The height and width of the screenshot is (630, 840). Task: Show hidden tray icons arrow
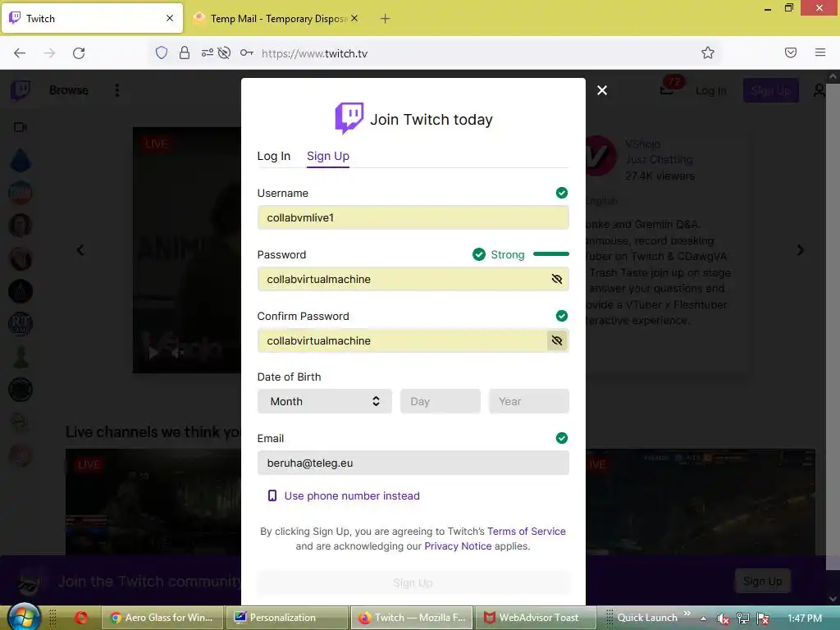(x=703, y=619)
